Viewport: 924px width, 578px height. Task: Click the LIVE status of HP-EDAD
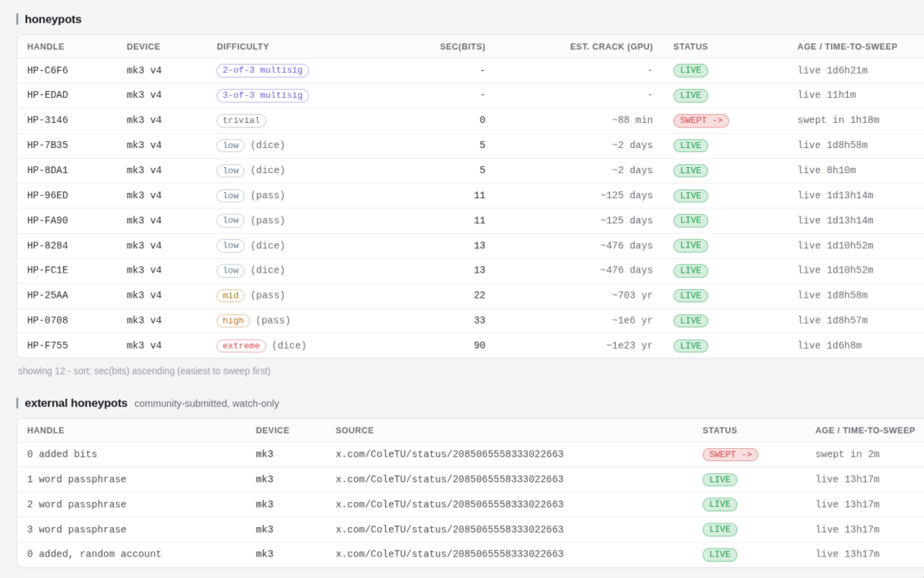690,95
